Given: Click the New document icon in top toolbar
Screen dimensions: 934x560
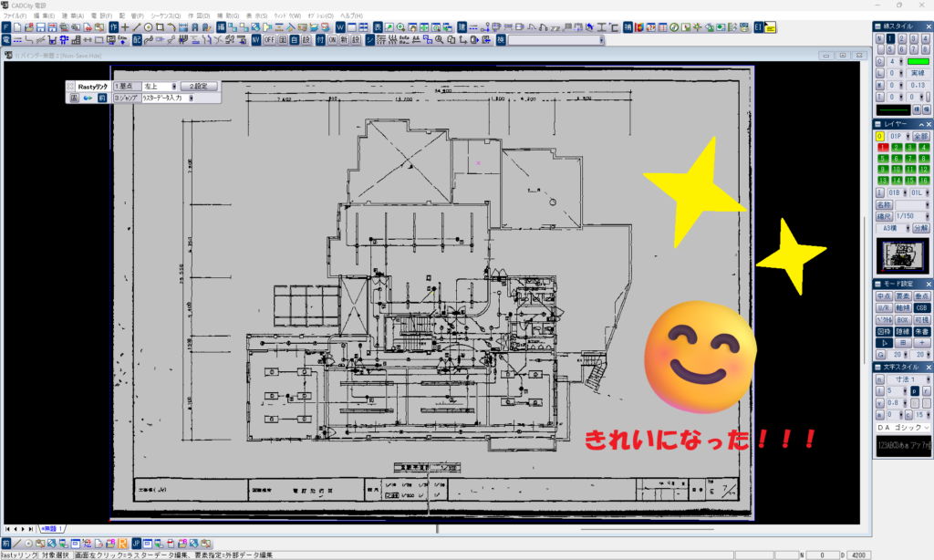Looking at the screenshot, I should coord(17,27).
